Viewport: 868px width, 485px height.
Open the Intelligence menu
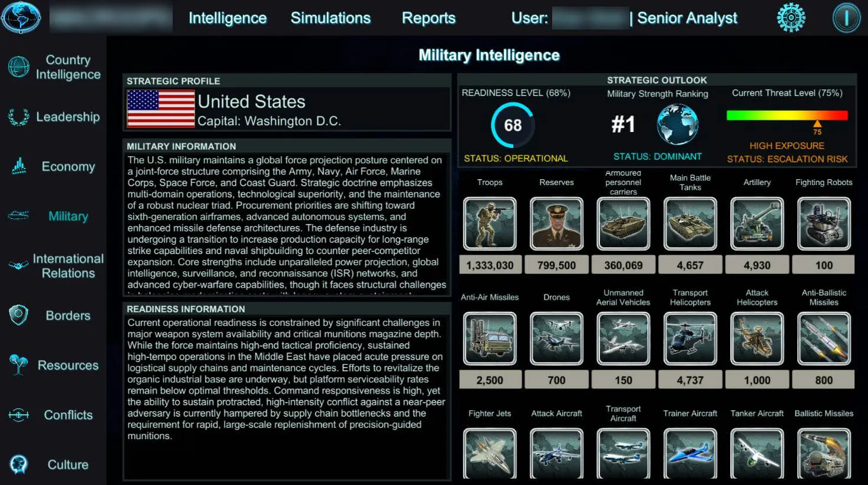(227, 18)
